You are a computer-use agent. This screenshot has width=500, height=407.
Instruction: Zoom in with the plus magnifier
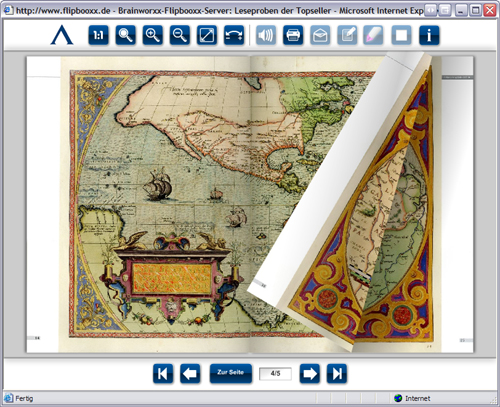(x=153, y=35)
